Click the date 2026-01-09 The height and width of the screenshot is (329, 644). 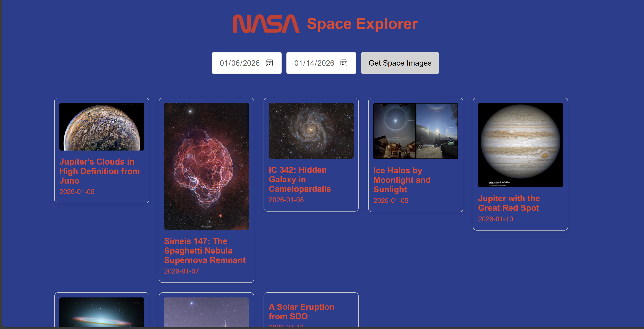pos(391,201)
